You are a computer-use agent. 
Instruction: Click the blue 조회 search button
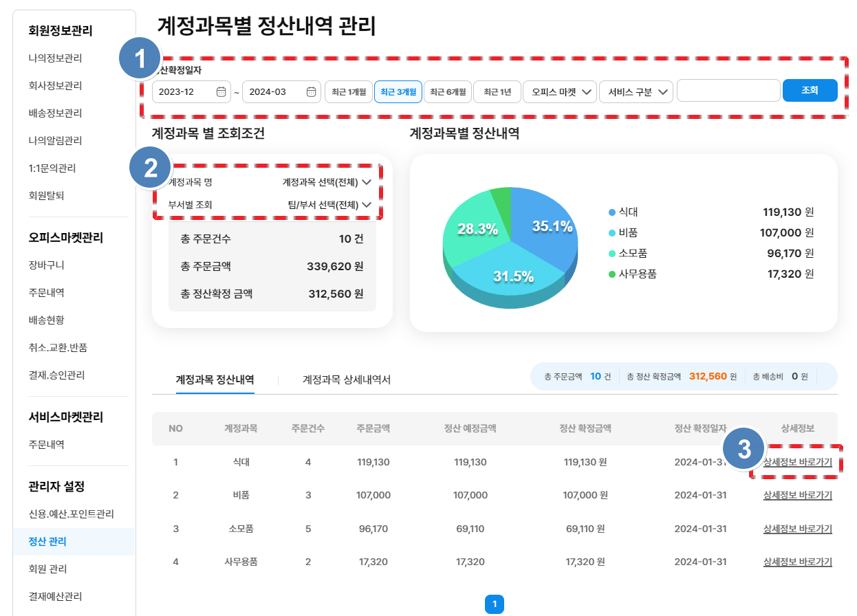click(810, 90)
